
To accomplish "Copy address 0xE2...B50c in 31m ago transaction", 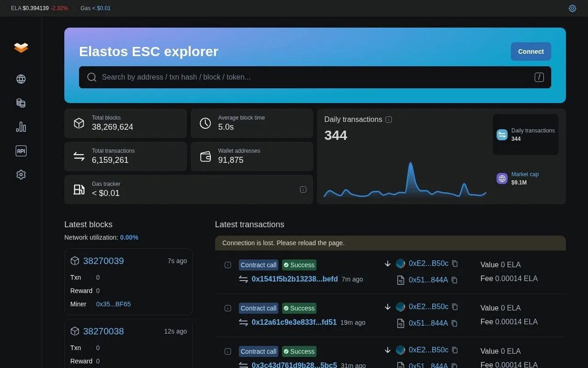I will (455, 350).
